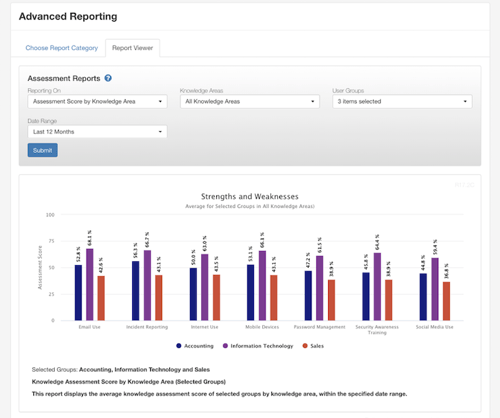Click the blue Submit button
Viewport: 500px width, 418px height.
point(42,150)
